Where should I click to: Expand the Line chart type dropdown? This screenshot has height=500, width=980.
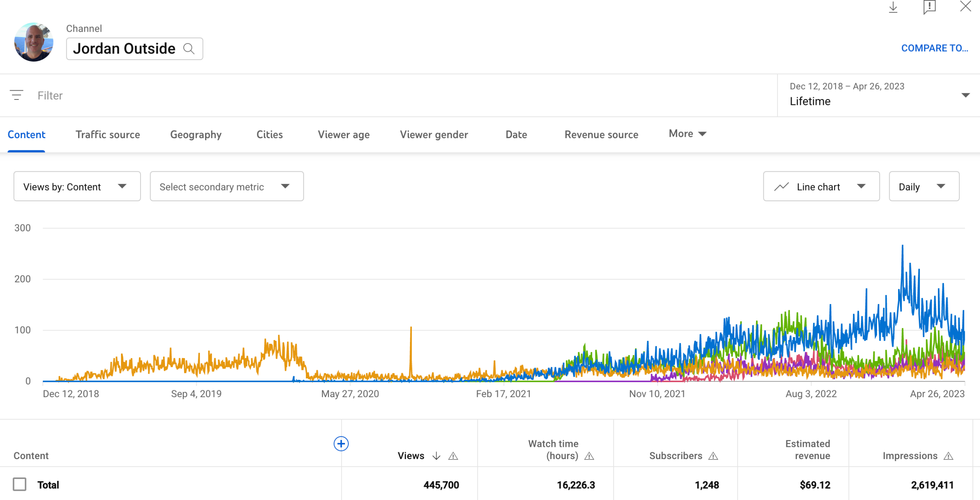pyautogui.click(x=821, y=186)
